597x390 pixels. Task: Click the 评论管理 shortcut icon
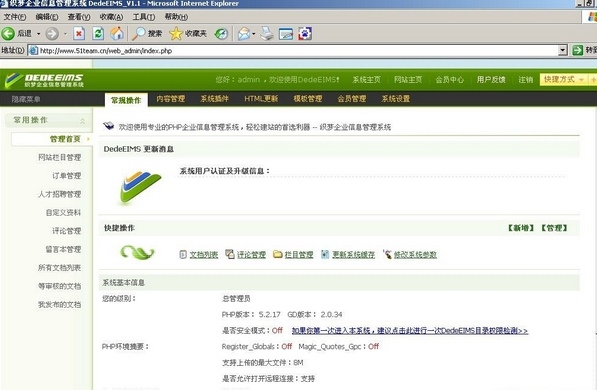(x=230, y=254)
